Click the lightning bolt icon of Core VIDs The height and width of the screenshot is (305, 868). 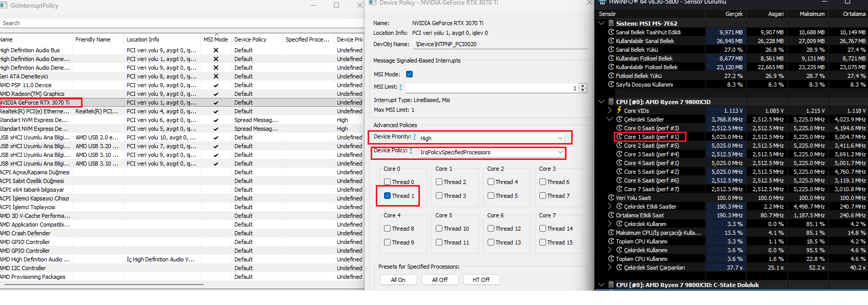[x=619, y=111]
